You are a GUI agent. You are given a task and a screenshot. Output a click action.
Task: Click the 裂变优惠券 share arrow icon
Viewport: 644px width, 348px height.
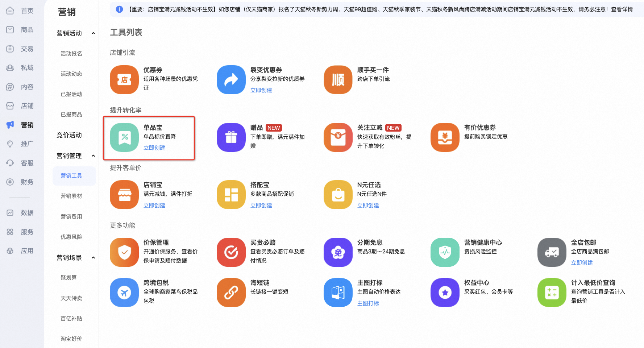pyautogui.click(x=231, y=80)
